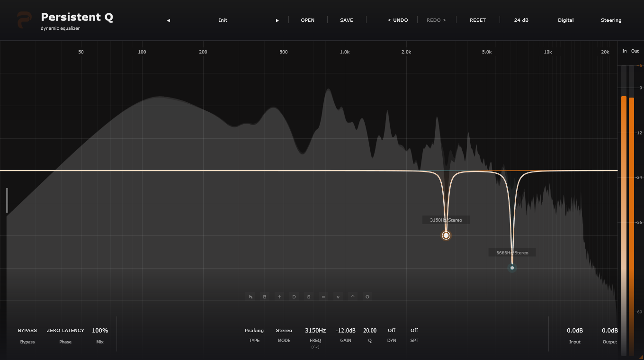Toggle the BYPASS switch
Image resolution: width=644 pixels, height=360 pixels.
pos(27,331)
